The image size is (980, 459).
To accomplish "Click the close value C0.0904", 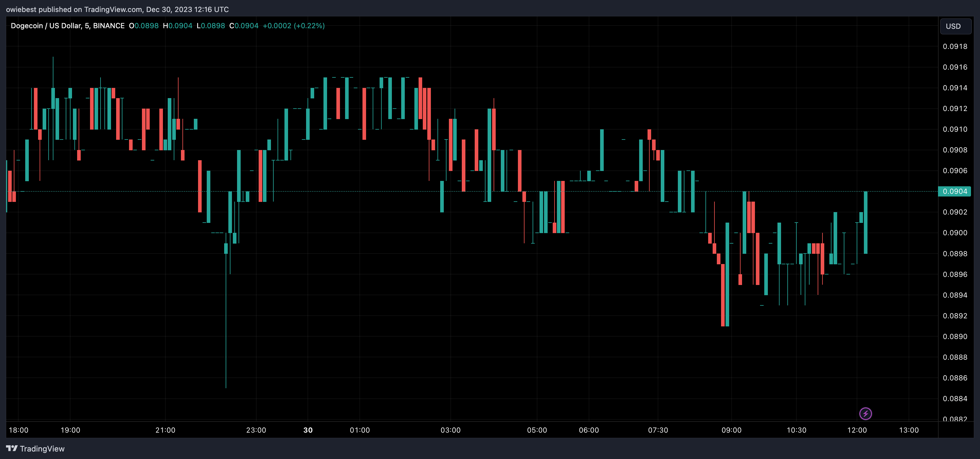I will point(244,26).
